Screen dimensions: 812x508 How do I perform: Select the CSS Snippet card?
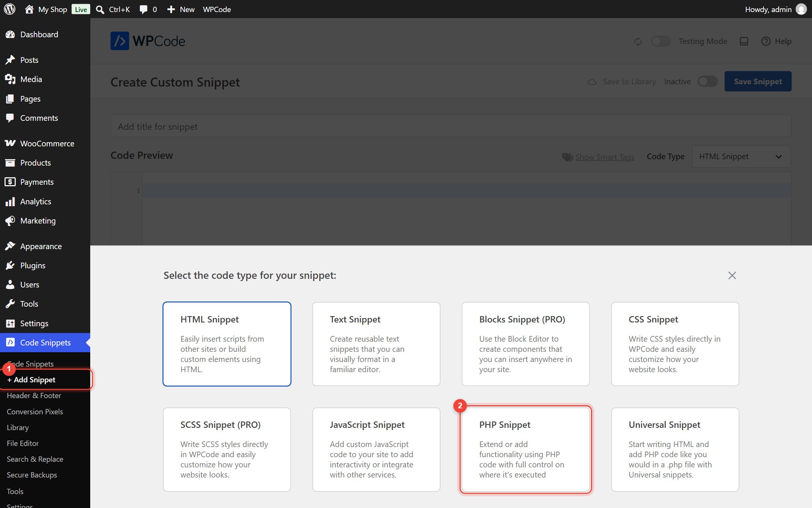(x=675, y=344)
